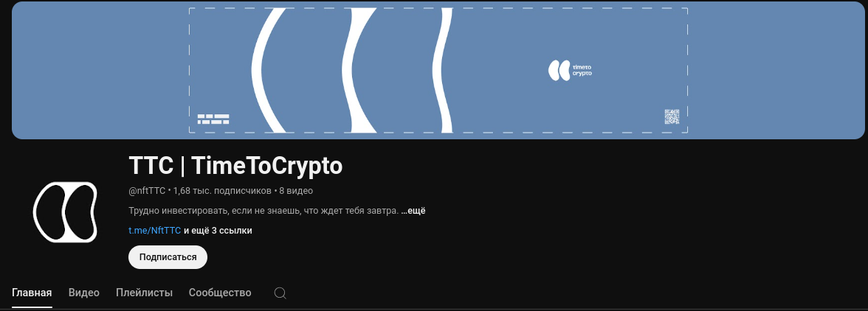Click the timeto crypto logo in banner

(570, 70)
